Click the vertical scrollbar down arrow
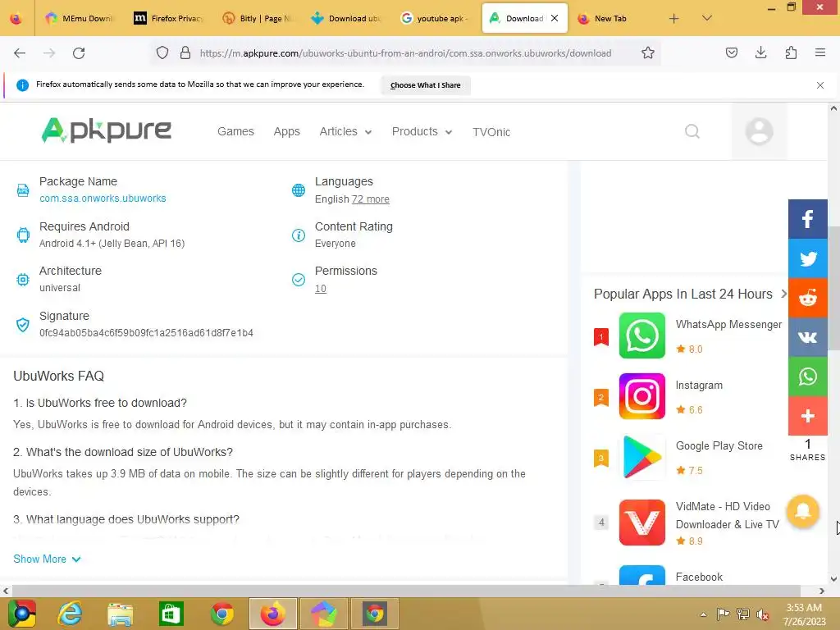This screenshot has height=630, width=840. click(833, 578)
